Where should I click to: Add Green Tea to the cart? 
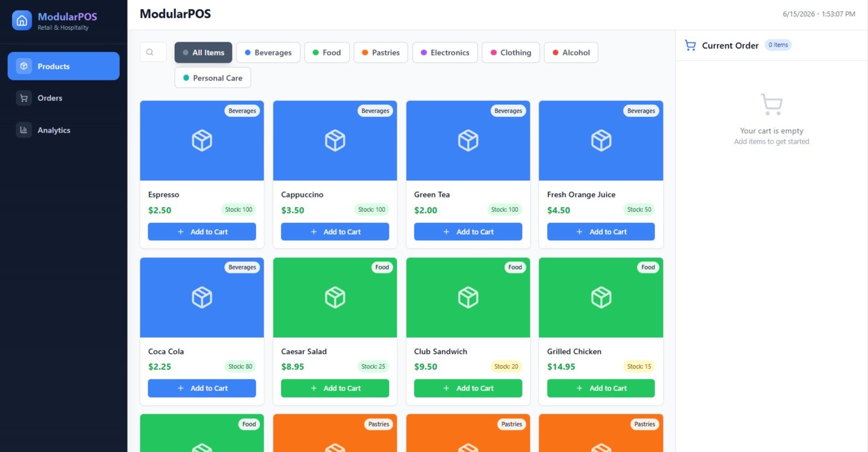click(x=468, y=232)
